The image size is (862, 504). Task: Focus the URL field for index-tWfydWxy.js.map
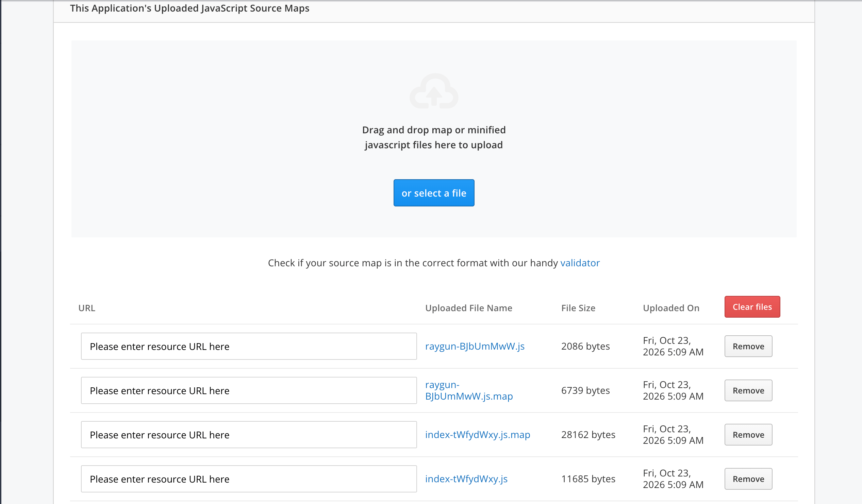249,435
